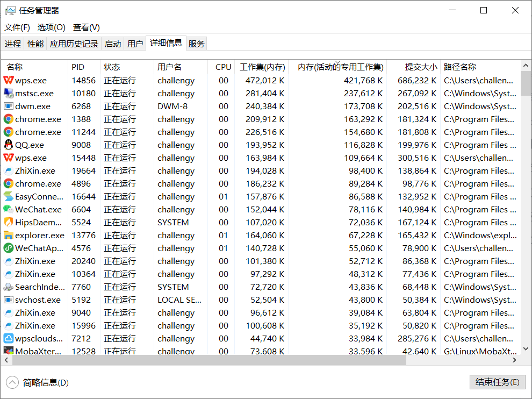Viewport: 532px width, 399px height.
Task: Click the QQ.exe penguin icon
Action: coord(9,145)
